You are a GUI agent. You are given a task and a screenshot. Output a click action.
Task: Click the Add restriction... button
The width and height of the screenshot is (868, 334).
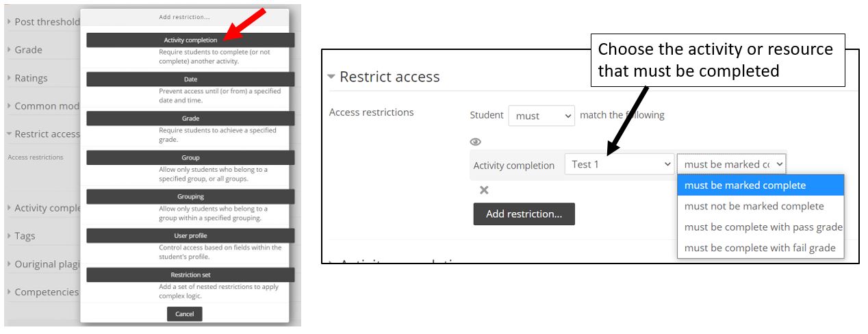tap(524, 214)
